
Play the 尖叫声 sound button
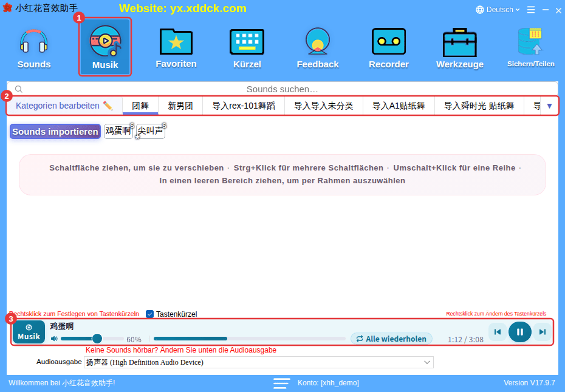click(150, 131)
